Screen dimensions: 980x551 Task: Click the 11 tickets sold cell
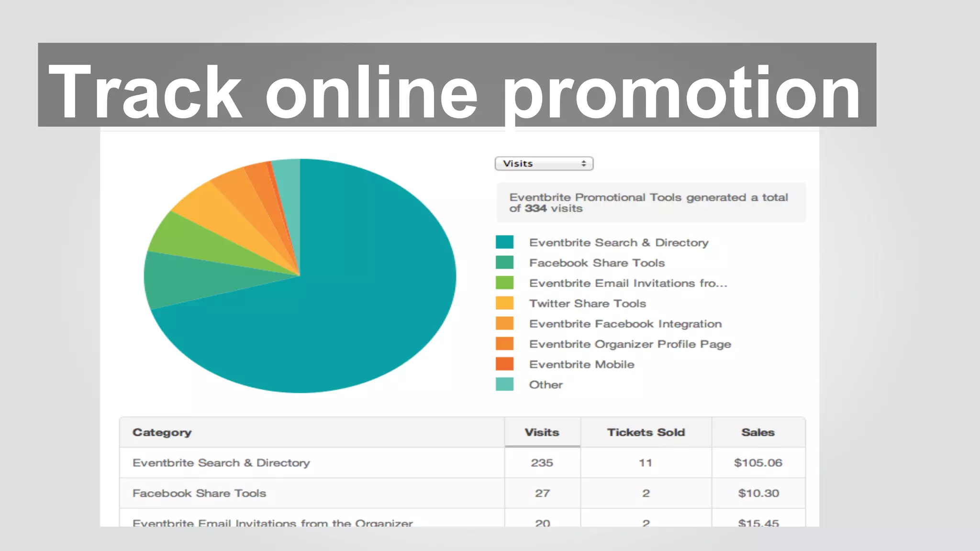coord(646,463)
